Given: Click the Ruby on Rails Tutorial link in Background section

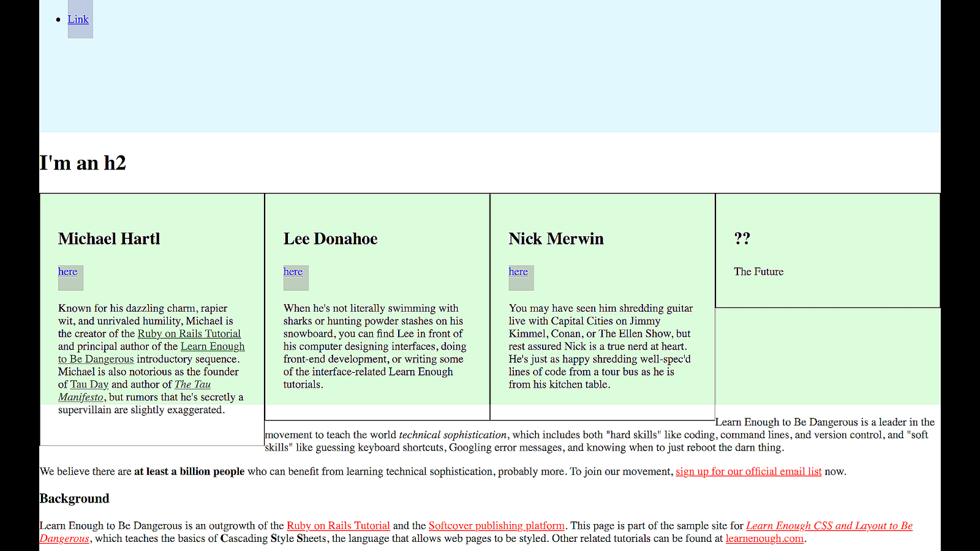Looking at the screenshot, I should point(339,525).
